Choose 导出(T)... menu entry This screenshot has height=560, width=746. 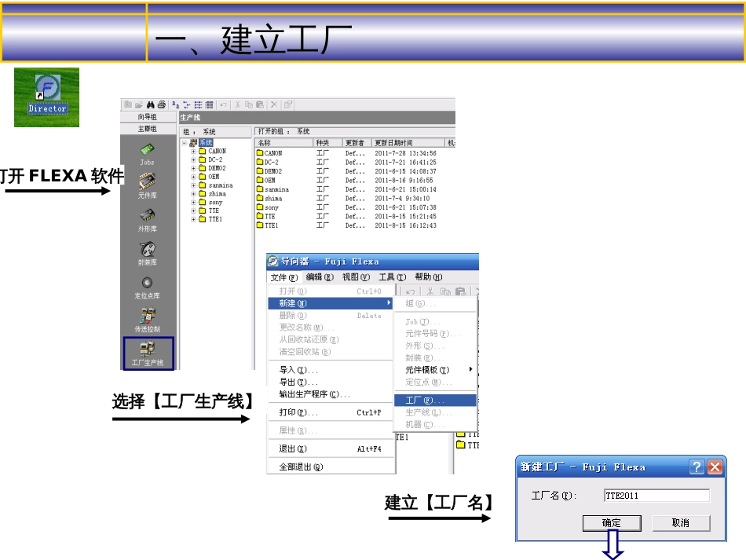(330, 382)
